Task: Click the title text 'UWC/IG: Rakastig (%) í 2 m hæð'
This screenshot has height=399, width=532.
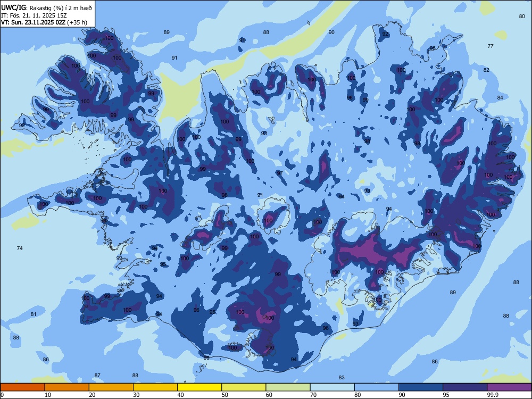Action: click(46, 8)
